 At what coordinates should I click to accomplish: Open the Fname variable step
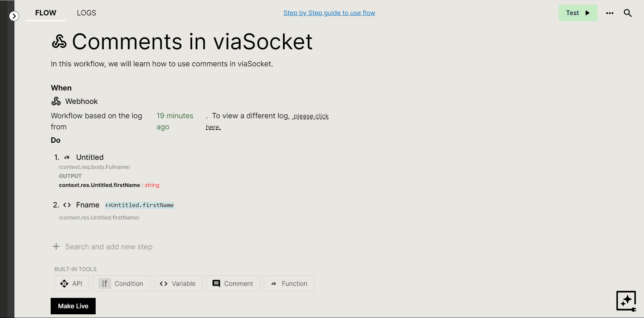88,205
